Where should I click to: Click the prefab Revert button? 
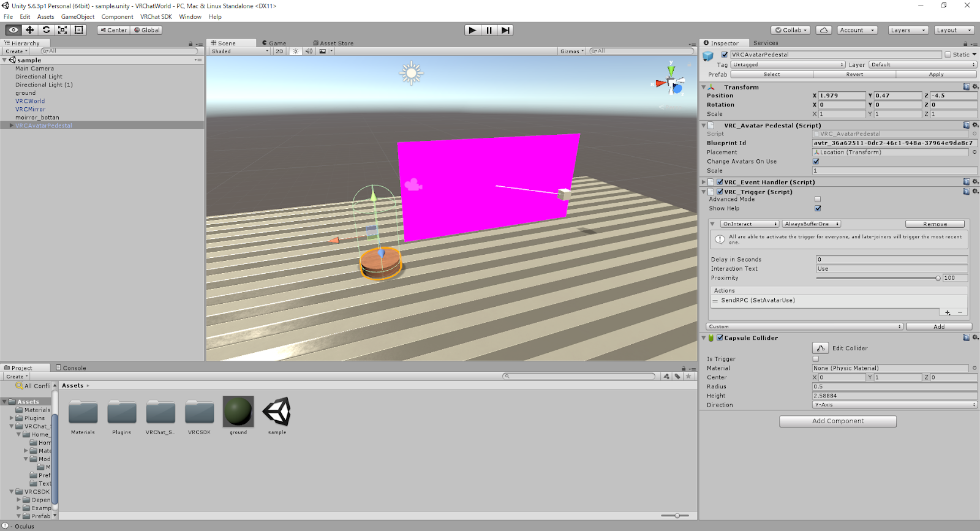(854, 74)
